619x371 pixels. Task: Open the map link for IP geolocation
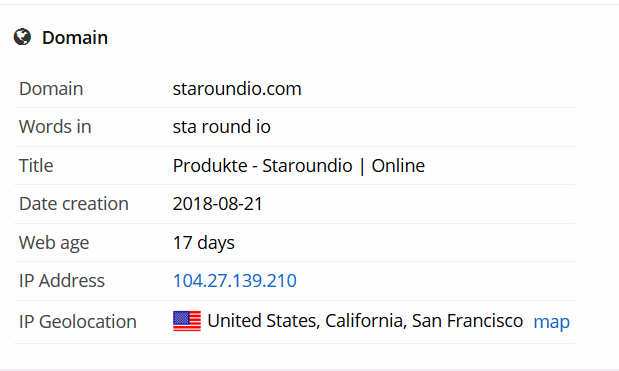click(x=551, y=322)
